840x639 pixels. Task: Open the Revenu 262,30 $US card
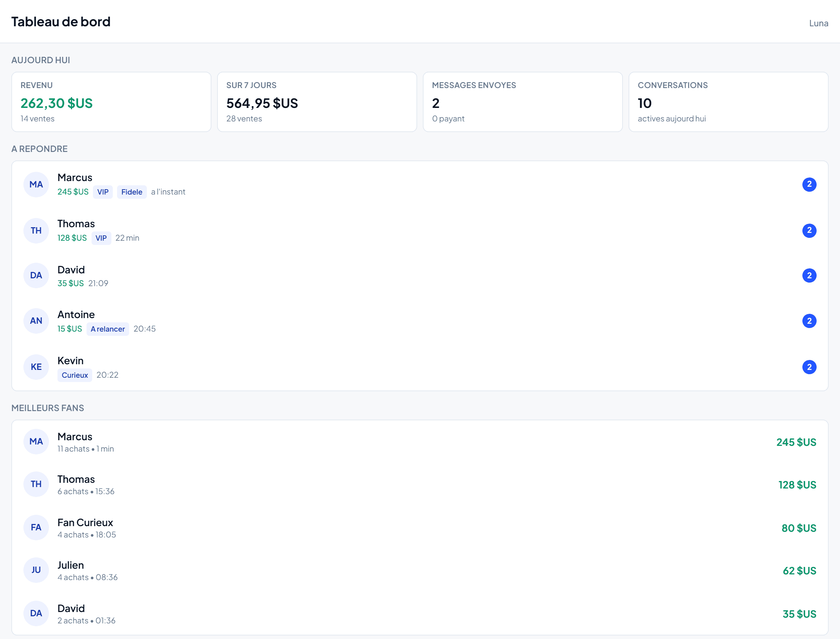point(111,102)
